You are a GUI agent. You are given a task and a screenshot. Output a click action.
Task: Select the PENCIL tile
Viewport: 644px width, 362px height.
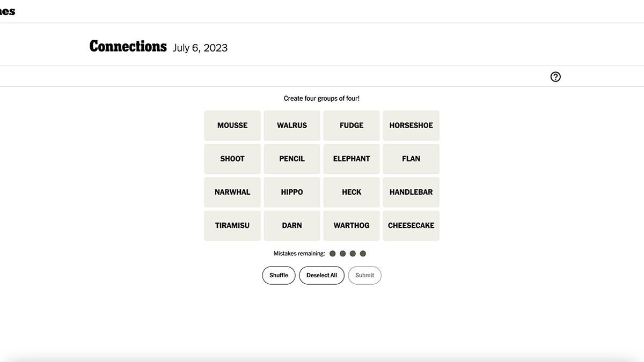pos(292,159)
